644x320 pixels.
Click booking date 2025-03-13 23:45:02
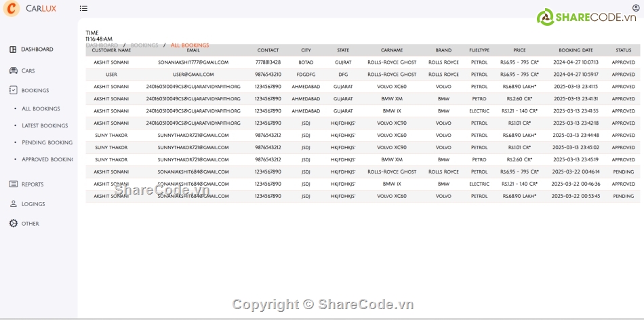(x=576, y=148)
